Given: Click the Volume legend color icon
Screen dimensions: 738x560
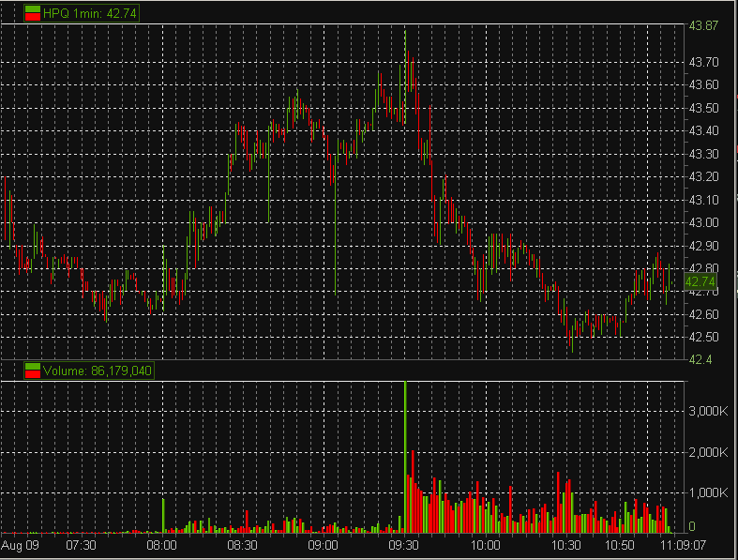Looking at the screenshot, I should (x=33, y=371).
